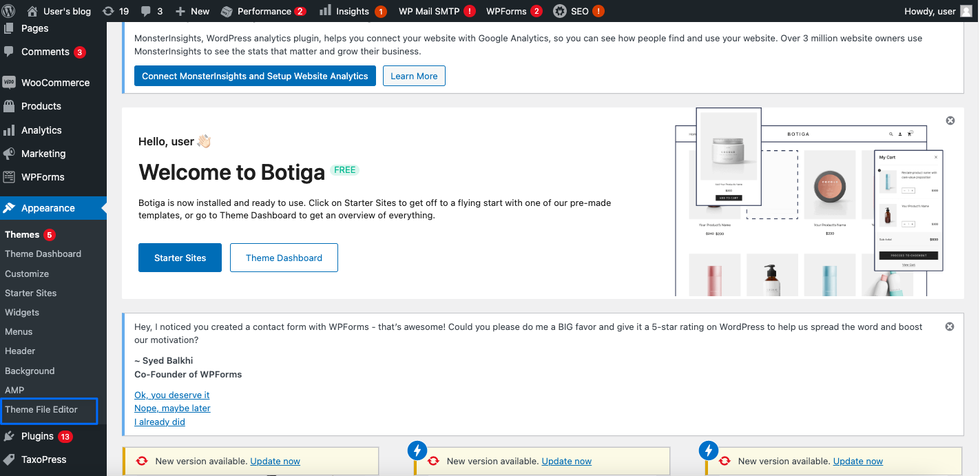Open Theme Dashboard in Appearance submenu
Viewport: 980px width, 476px height.
(43, 254)
